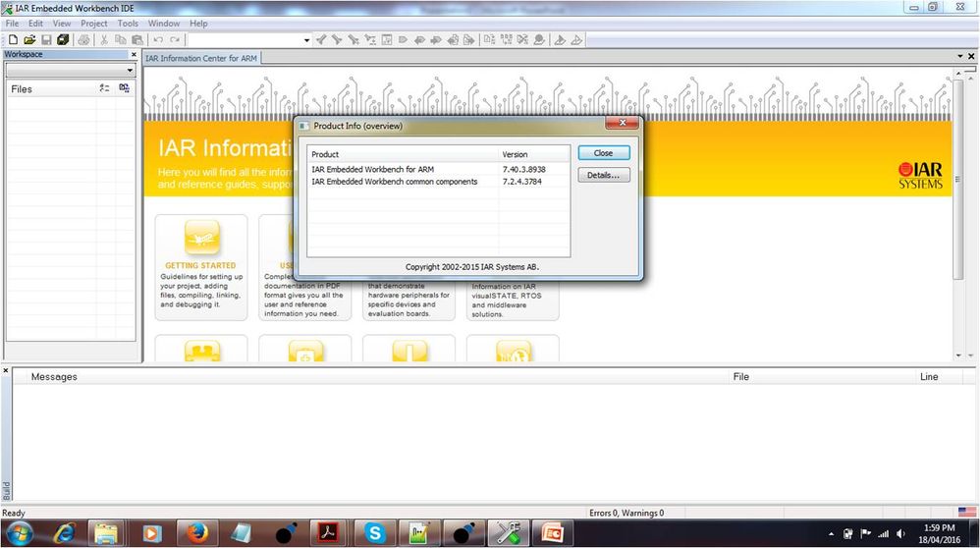Screen dimensions: 980x548
Task: Click the File column header in Build panel
Action: coord(823,377)
